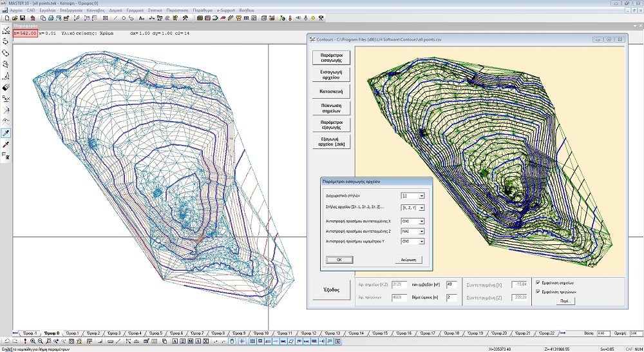Click the 'Έξοδος' exit button
This screenshot has height=352, width=644.
pyautogui.click(x=331, y=290)
